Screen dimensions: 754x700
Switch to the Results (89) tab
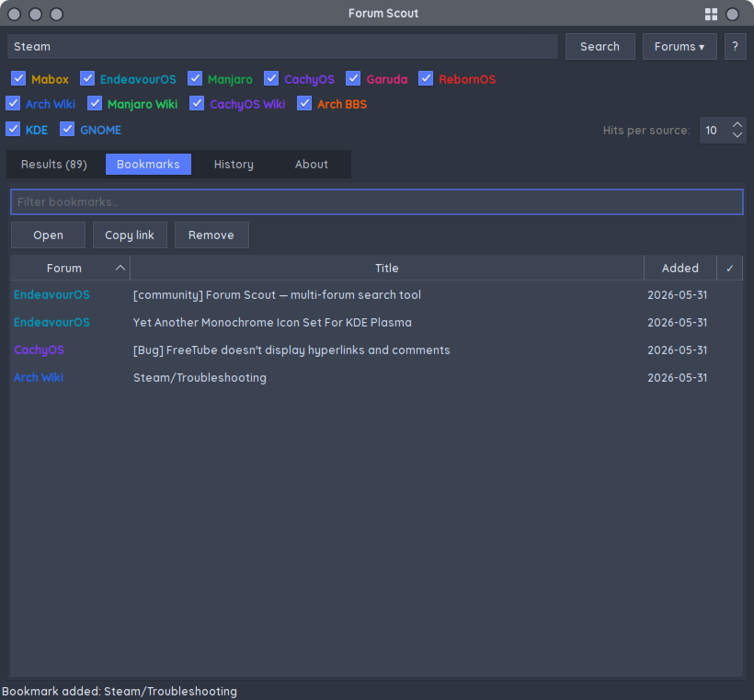pos(54,165)
